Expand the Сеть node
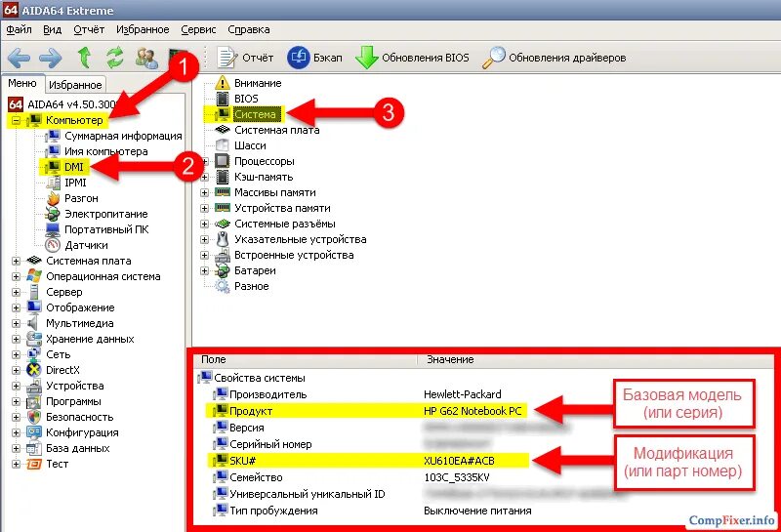 pyautogui.click(x=16, y=354)
